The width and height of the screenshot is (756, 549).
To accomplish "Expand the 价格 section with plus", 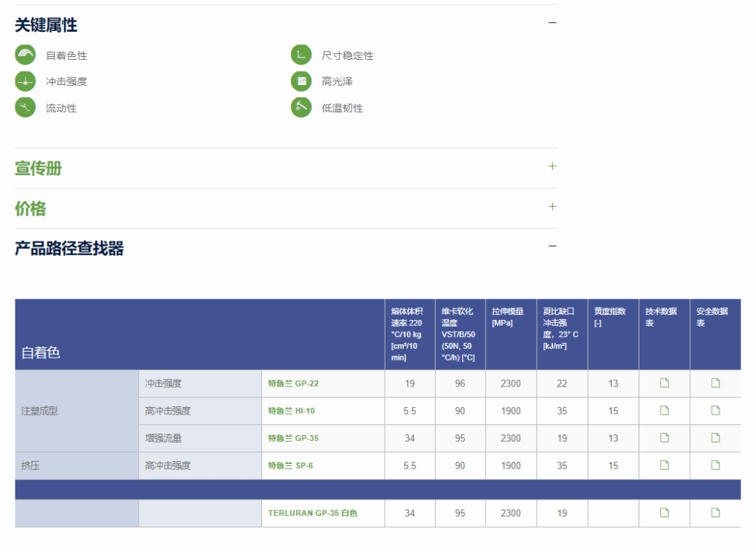I will point(552,206).
